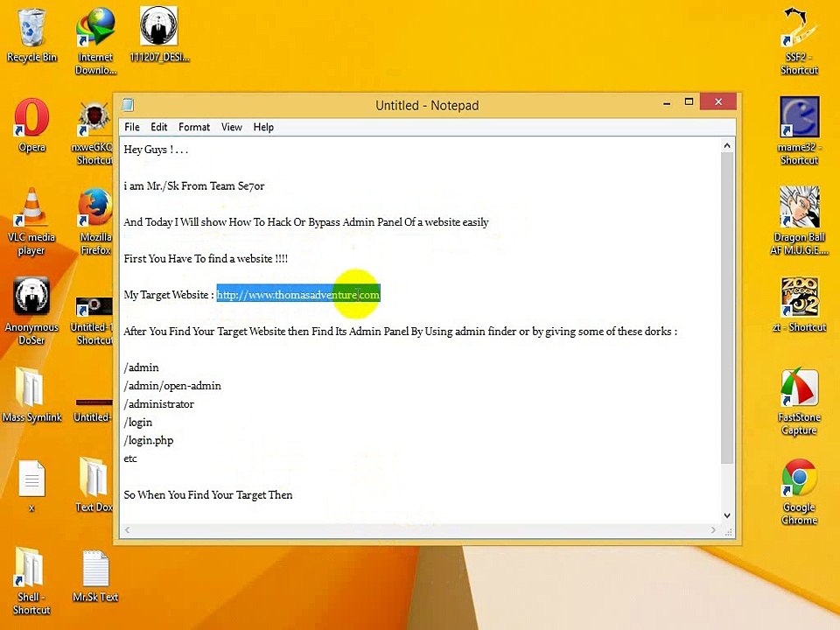Open the Format menu in Notepad
This screenshot has width=840, height=630.
tap(194, 127)
